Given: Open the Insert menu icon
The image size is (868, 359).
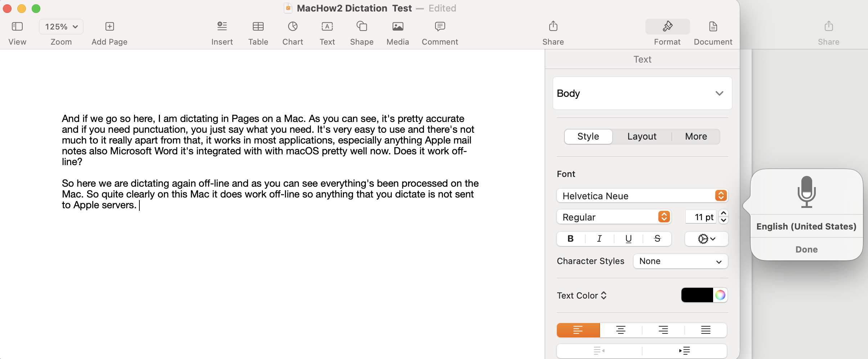Looking at the screenshot, I should 222,26.
